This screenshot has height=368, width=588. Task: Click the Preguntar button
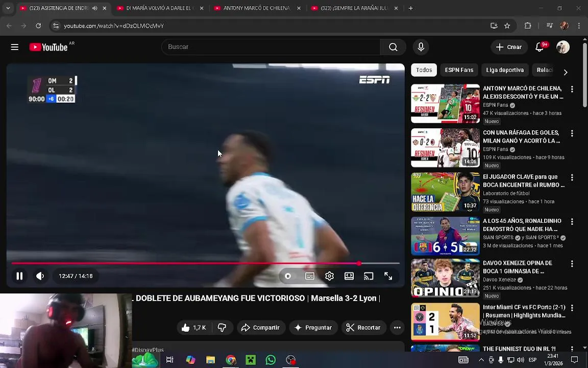pos(313,328)
